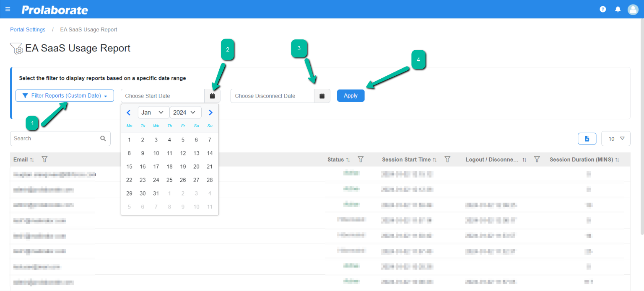Click EA SaaS Usage Report breadcrumb text
644x291 pixels.
(x=88, y=30)
